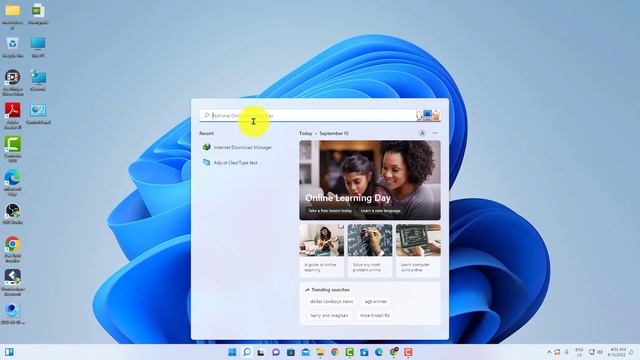Screen dimensions: 640x360
Task: Open the Chat icon on the taskbar
Action: coord(276,352)
